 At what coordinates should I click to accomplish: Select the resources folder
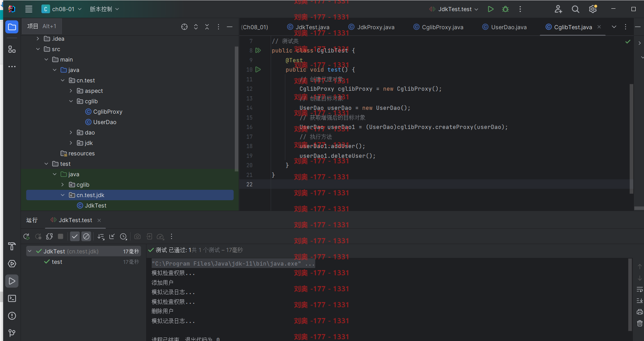(x=78, y=153)
